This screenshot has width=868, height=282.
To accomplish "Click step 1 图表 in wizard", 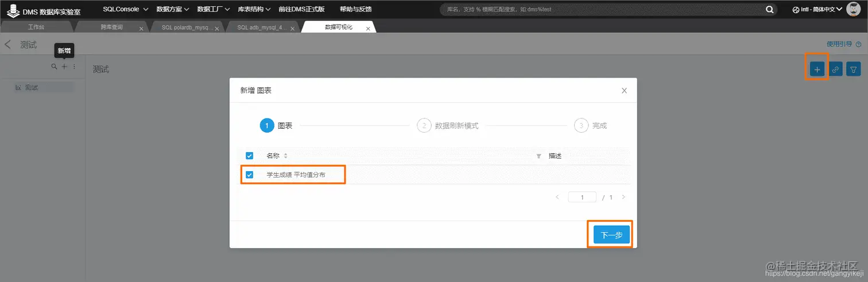I will (276, 125).
